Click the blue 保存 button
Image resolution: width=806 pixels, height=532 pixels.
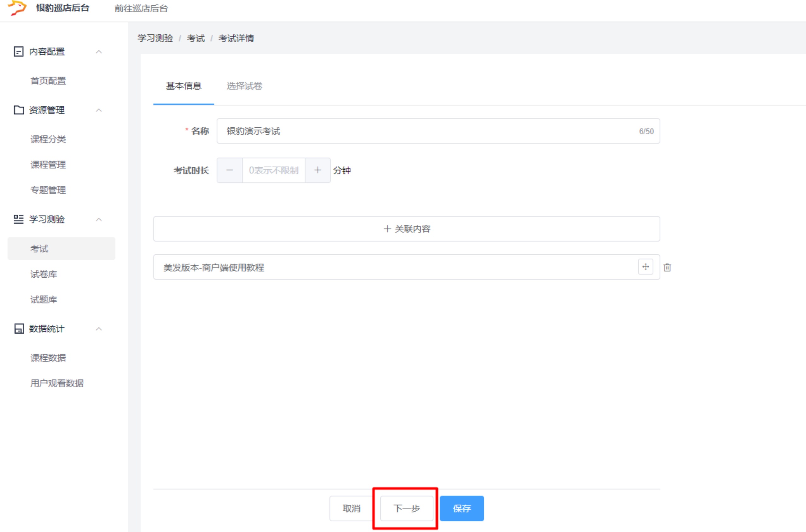pos(461,508)
